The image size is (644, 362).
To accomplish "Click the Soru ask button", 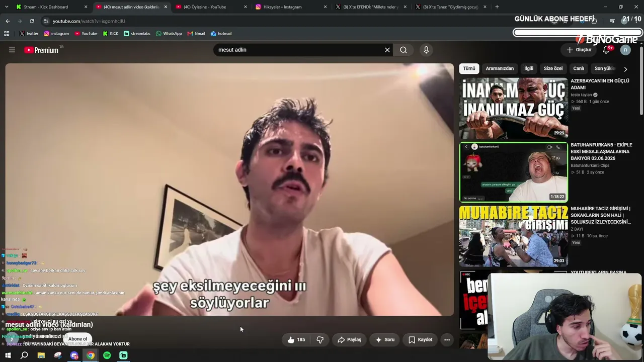I will [x=385, y=340].
